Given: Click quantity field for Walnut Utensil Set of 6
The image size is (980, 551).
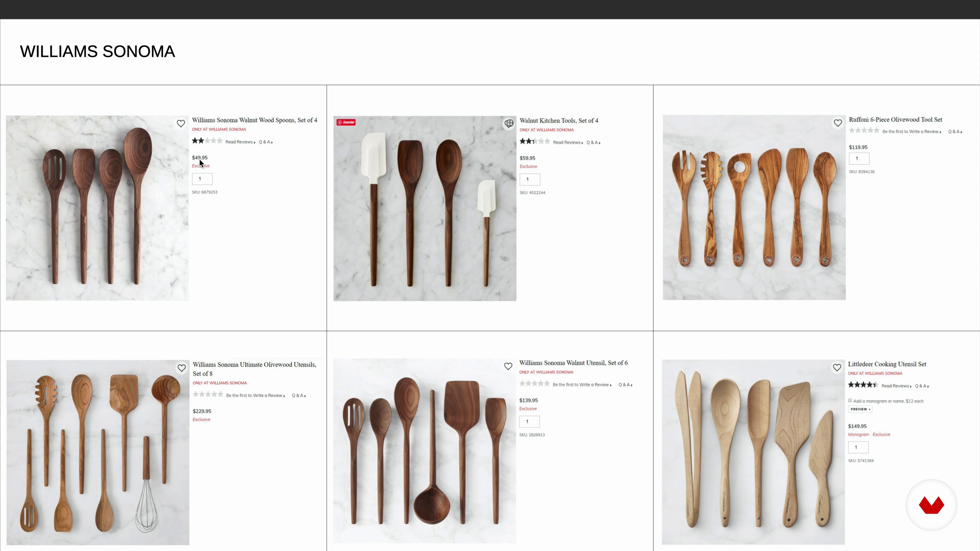Looking at the screenshot, I should [530, 421].
